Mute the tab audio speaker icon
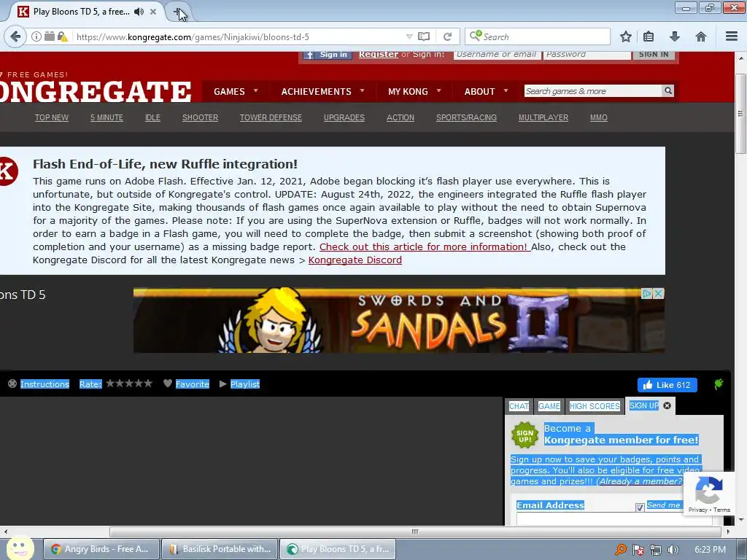 tap(139, 12)
